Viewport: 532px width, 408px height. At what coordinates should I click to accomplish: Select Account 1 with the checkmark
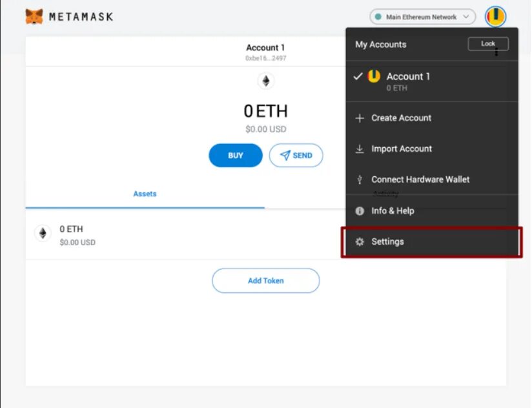click(x=408, y=81)
